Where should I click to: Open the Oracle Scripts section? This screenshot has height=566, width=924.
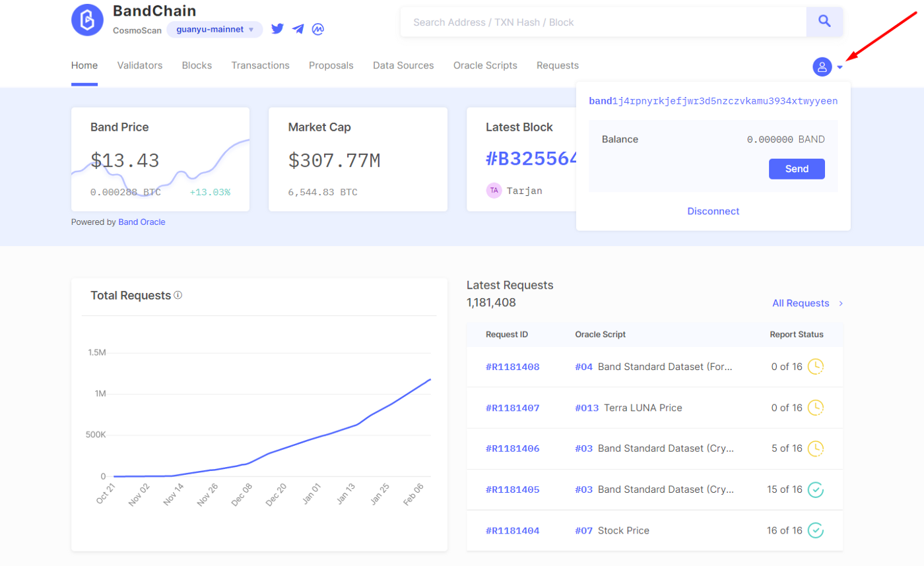coord(484,65)
